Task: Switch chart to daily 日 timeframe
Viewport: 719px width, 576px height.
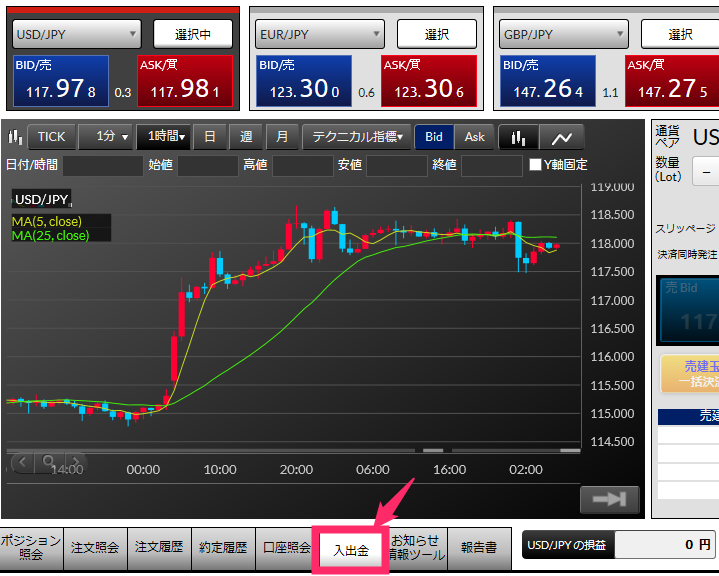Action: point(210,137)
